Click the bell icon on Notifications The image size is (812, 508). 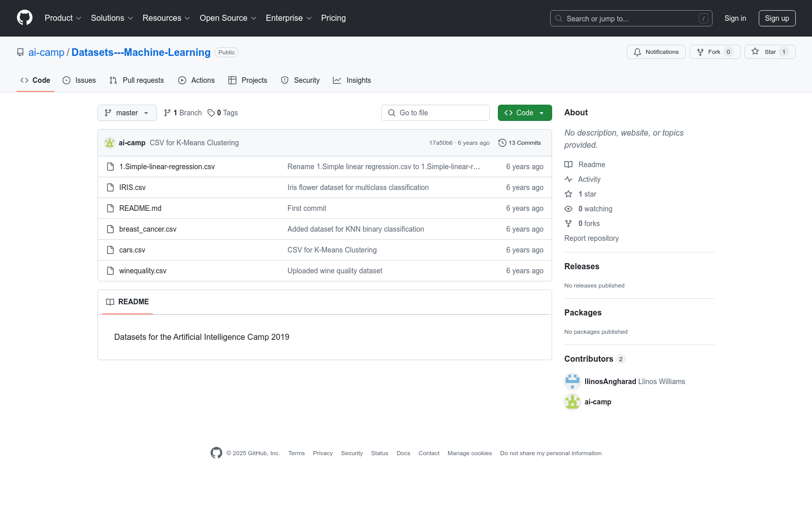pos(637,52)
